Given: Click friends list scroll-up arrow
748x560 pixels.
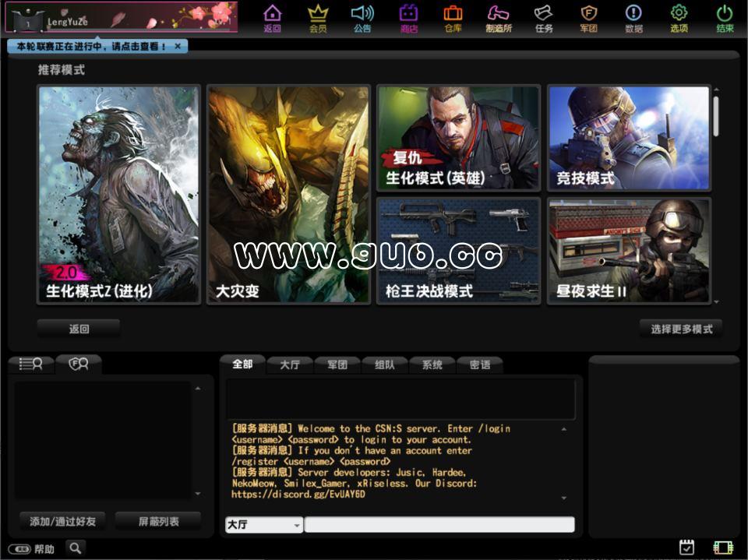Looking at the screenshot, I should (x=198, y=389).
